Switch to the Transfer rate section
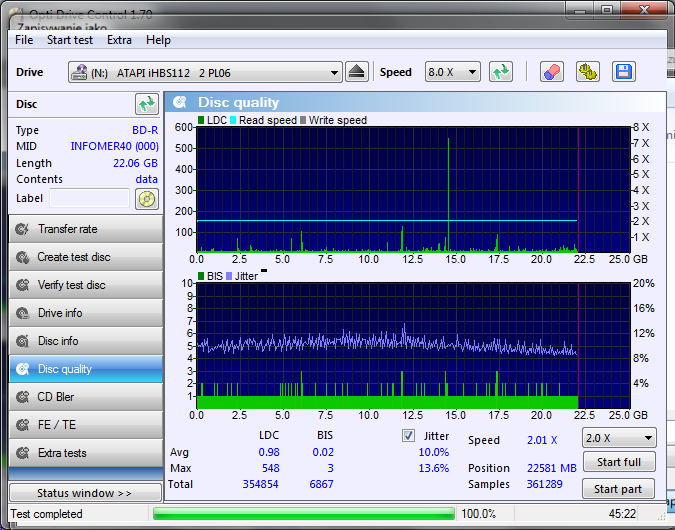675x530 pixels. (86, 229)
